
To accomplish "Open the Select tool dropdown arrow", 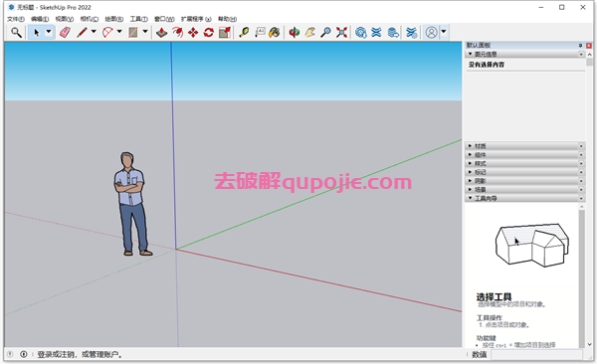I will tap(49, 32).
